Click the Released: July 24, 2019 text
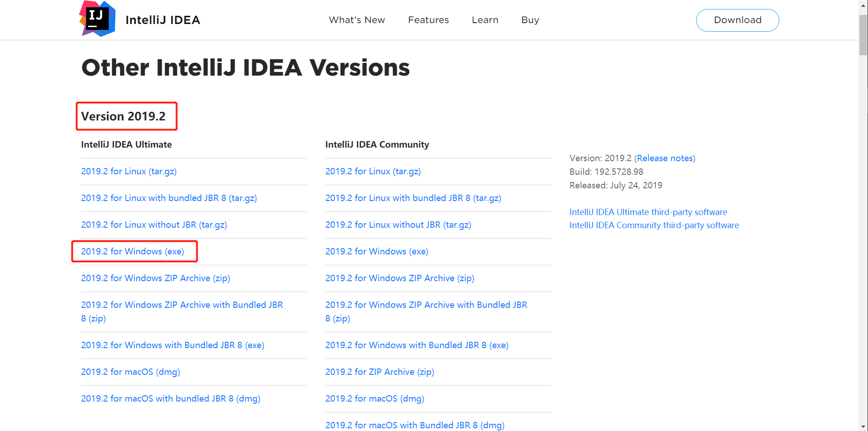The width and height of the screenshot is (868, 431). click(616, 185)
